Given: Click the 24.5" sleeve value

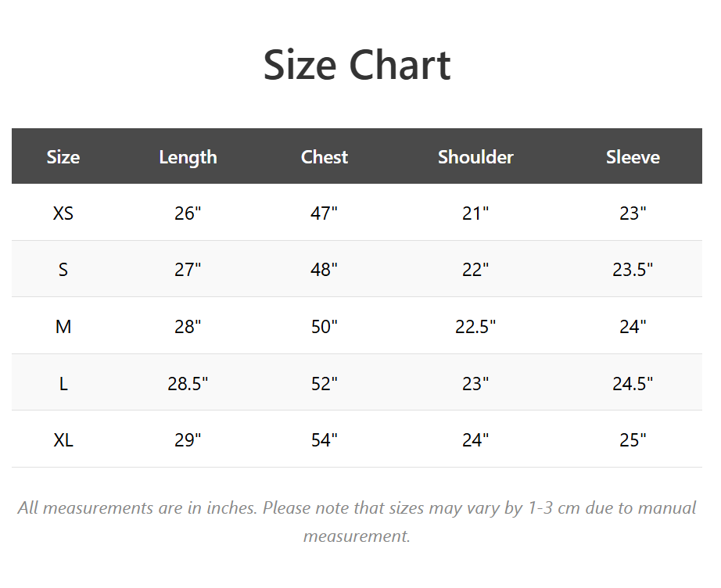Looking at the screenshot, I should (x=633, y=384).
